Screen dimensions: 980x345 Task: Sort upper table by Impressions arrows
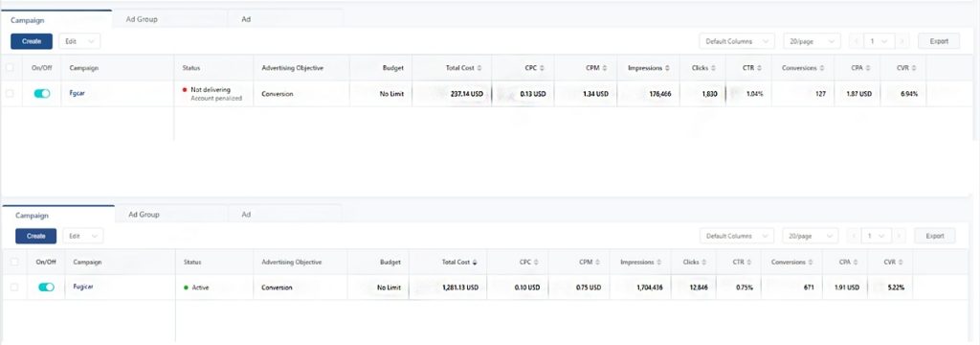[x=667, y=68]
